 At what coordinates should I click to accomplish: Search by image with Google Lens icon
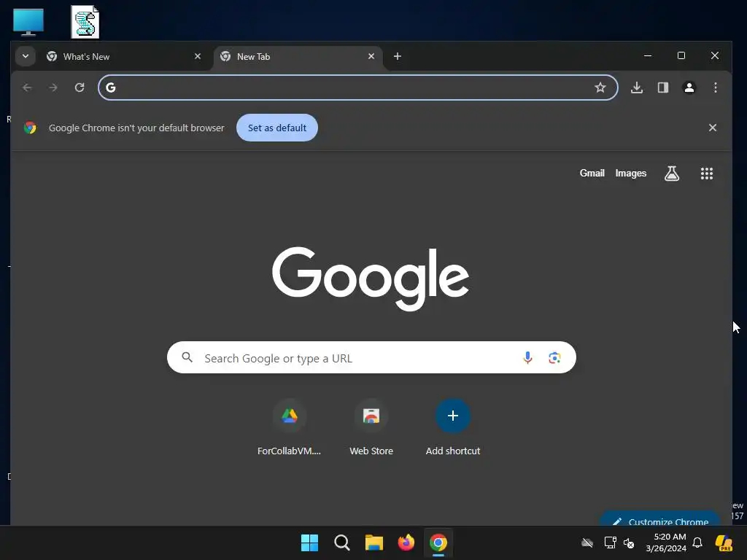click(554, 357)
